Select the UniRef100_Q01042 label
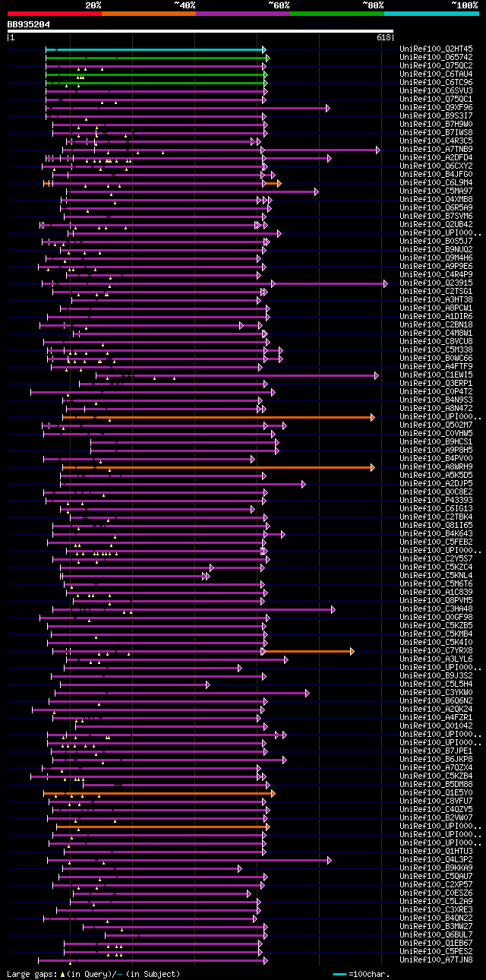Image resolution: width=486 pixels, height=980 pixels. pyautogui.click(x=436, y=726)
